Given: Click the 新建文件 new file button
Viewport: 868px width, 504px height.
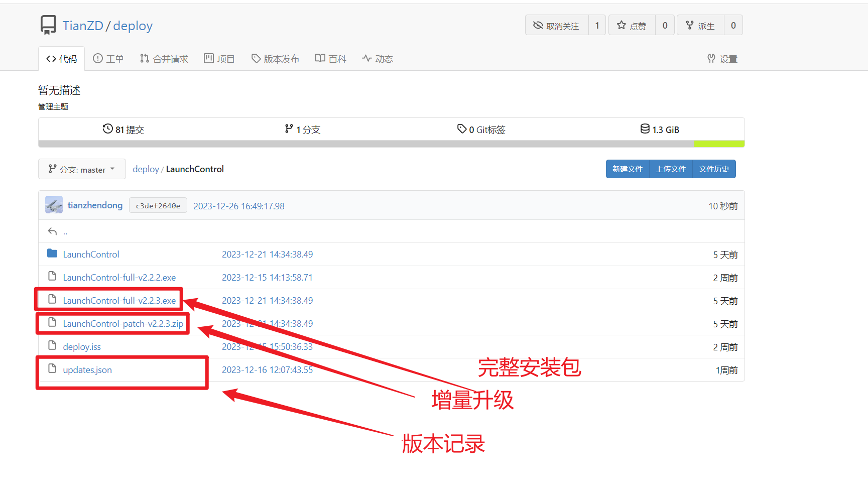Looking at the screenshot, I should click(627, 169).
